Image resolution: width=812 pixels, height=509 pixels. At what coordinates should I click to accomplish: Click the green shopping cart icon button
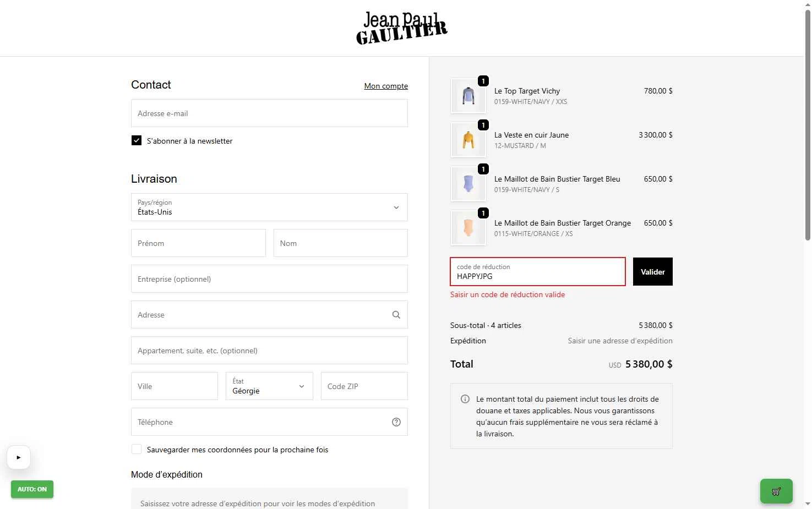776,491
